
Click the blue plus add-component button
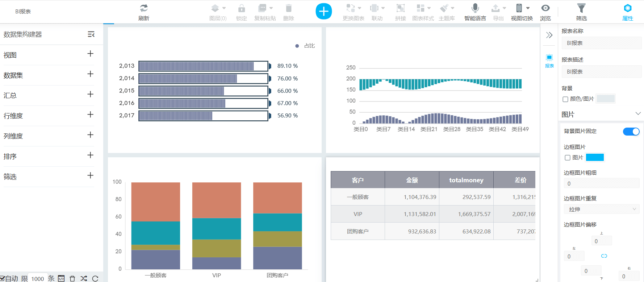323,11
